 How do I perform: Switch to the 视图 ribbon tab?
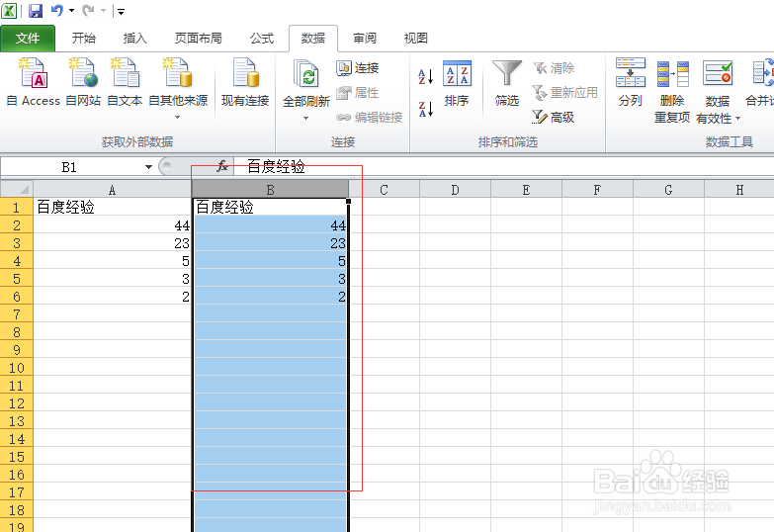point(415,38)
